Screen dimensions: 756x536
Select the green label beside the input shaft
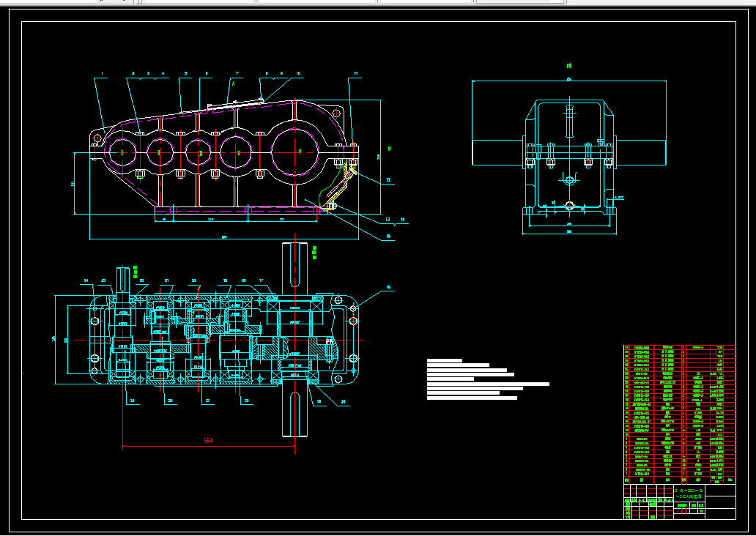(135, 272)
